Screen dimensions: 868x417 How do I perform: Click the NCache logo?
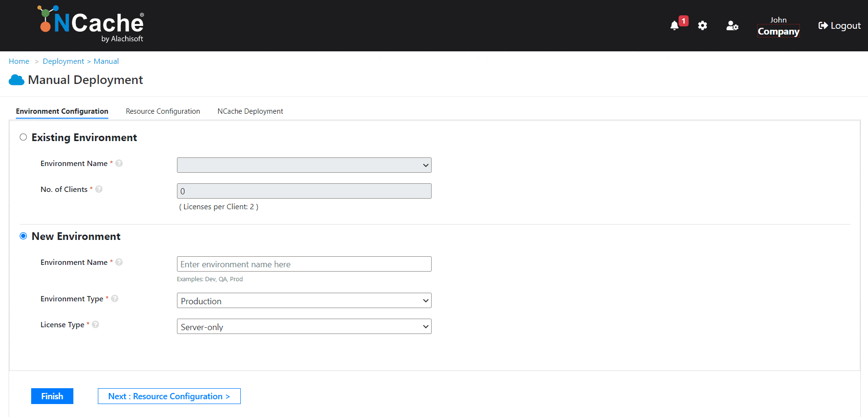pyautogui.click(x=91, y=24)
